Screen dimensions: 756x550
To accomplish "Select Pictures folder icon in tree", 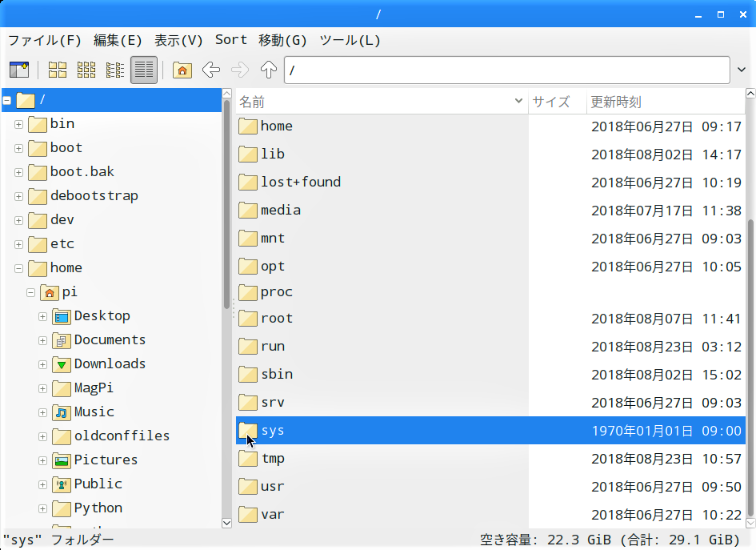I will pyautogui.click(x=62, y=460).
